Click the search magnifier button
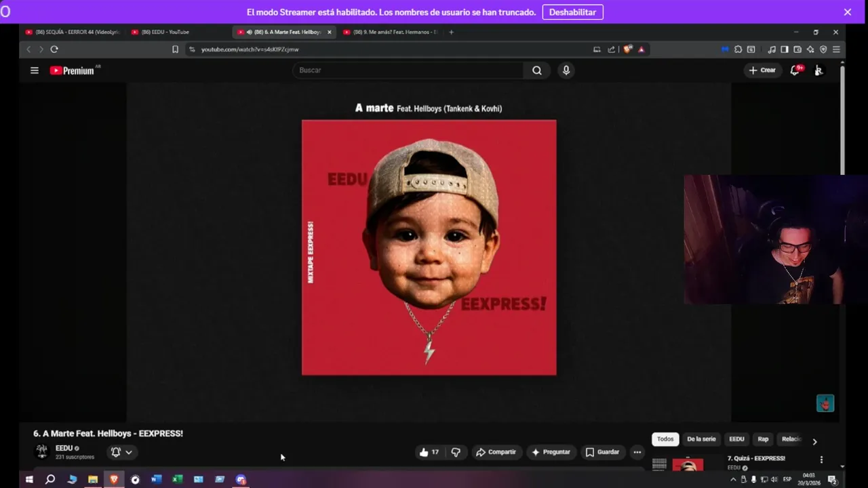Image resolution: width=868 pixels, height=488 pixels. pos(536,70)
